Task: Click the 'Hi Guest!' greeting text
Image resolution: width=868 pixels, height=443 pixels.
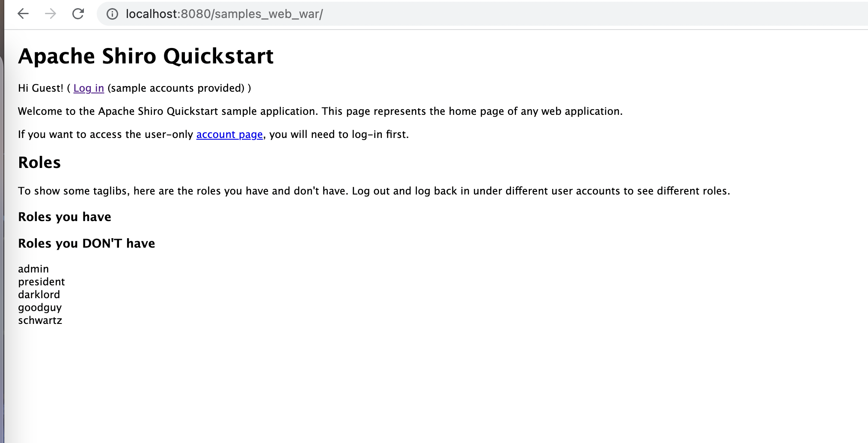Action: 41,88
